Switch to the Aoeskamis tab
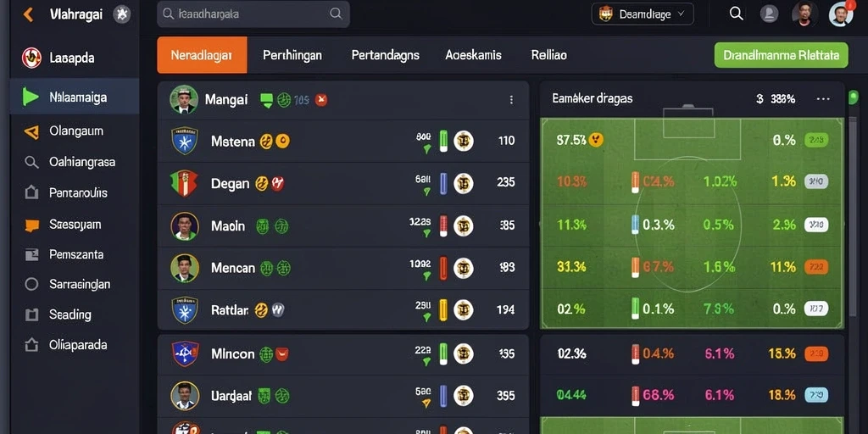The image size is (868, 434). pyautogui.click(x=473, y=55)
